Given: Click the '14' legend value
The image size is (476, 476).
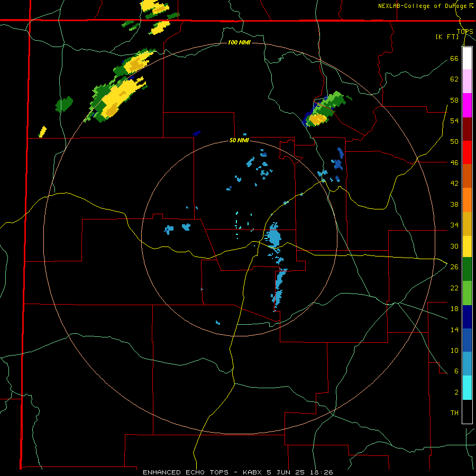Looking at the screenshot, I should (x=454, y=329).
